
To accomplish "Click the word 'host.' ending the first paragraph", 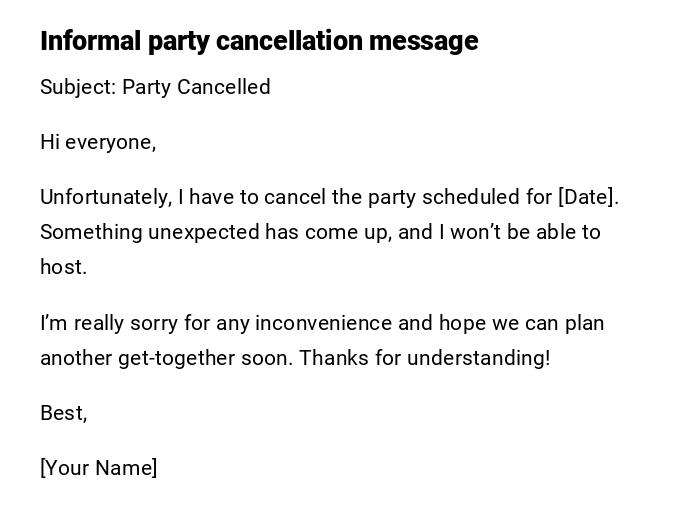I will (x=63, y=267).
